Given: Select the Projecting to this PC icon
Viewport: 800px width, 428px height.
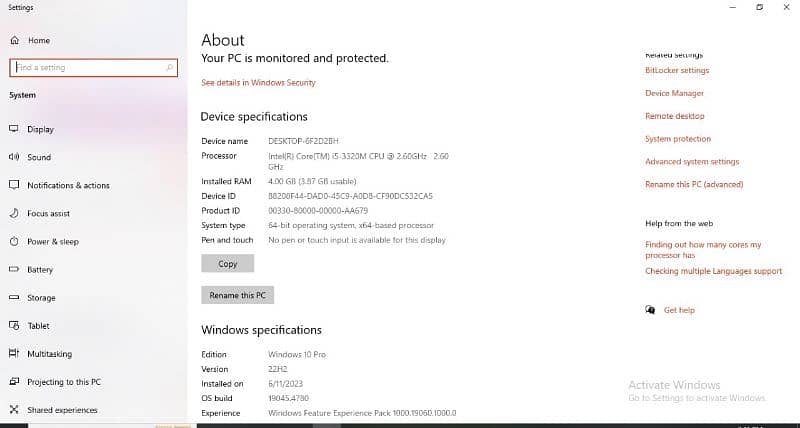Looking at the screenshot, I should tap(14, 382).
